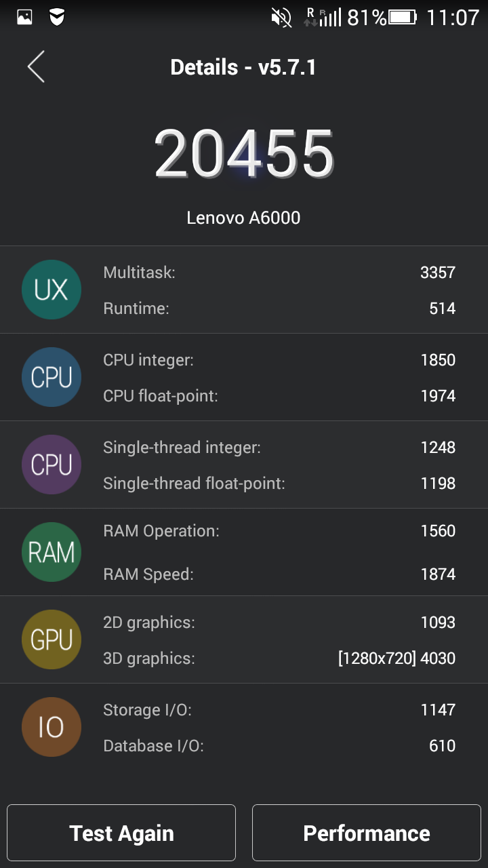Tap the Lenovo A6000 device name
Screen dimensions: 488x868
point(243,218)
